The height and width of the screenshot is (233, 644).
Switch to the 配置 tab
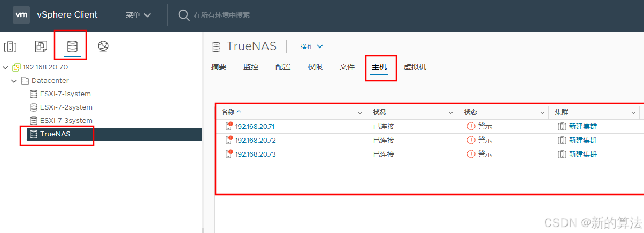point(283,67)
